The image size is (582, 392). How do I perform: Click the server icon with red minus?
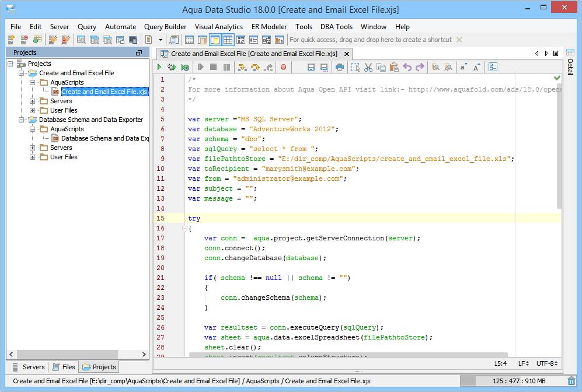[24, 39]
